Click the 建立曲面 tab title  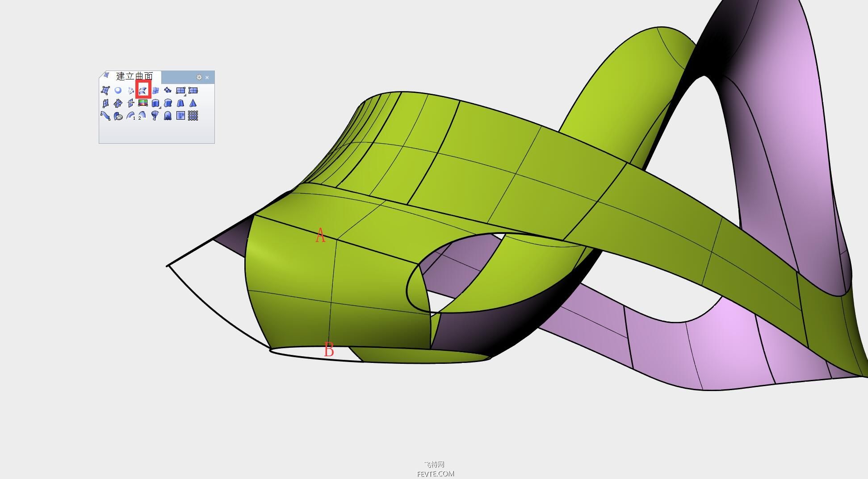pos(134,76)
